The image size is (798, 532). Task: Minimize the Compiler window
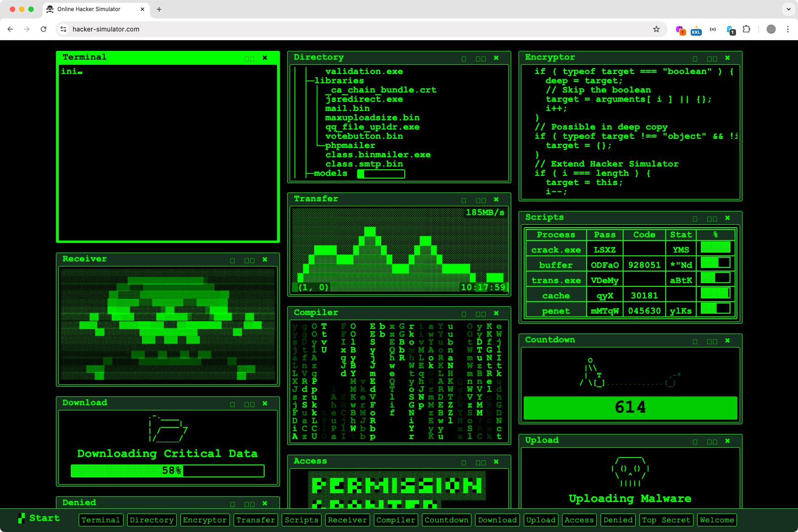point(464,314)
